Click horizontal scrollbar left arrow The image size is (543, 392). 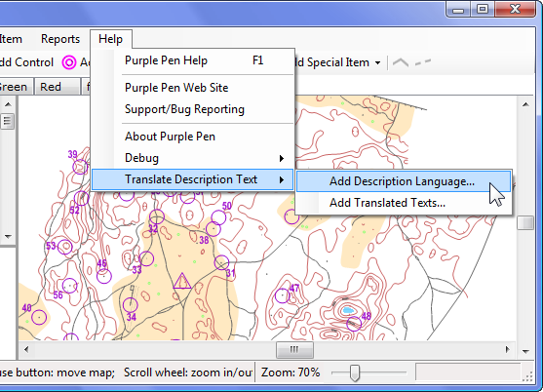[26, 349]
